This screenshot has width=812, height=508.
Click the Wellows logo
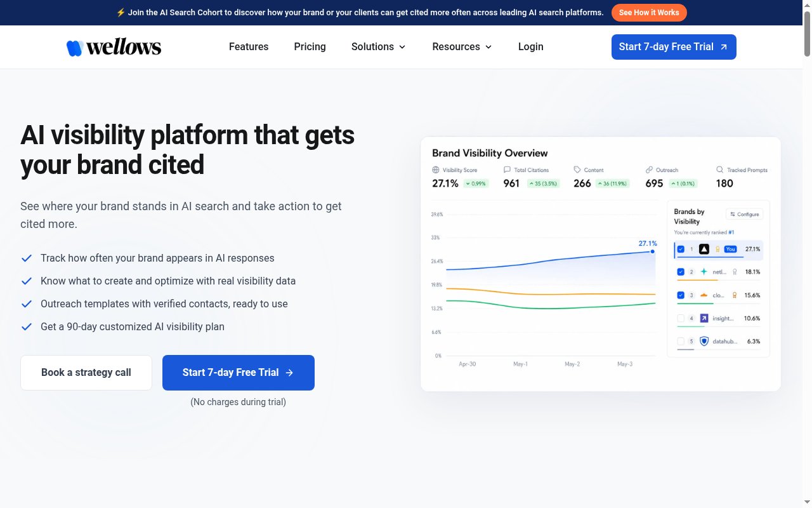tap(114, 47)
